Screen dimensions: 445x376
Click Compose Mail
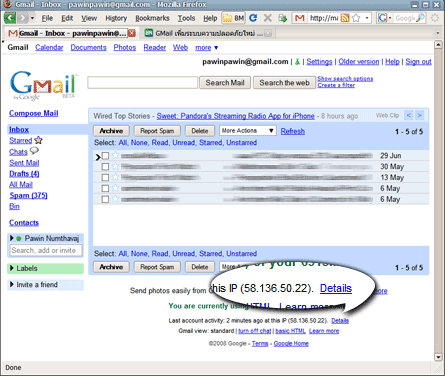point(34,113)
